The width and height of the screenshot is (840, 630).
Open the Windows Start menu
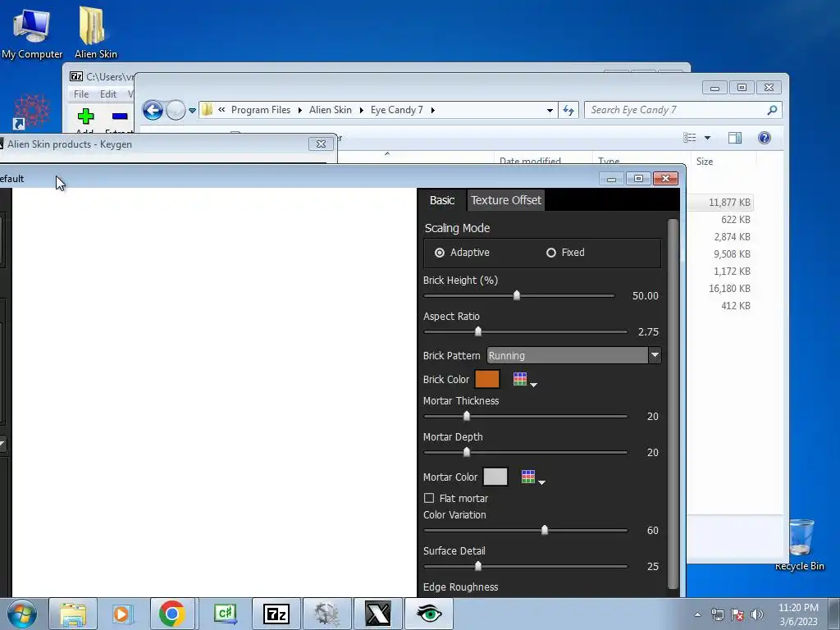(x=22, y=614)
